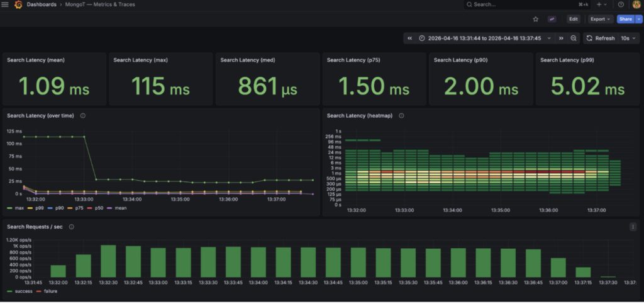Image resolution: width=644 pixels, height=303 pixels.
Task: Click the MongoT — Metrics & Traces breadcrumb
Action: click(x=100, y=4)
